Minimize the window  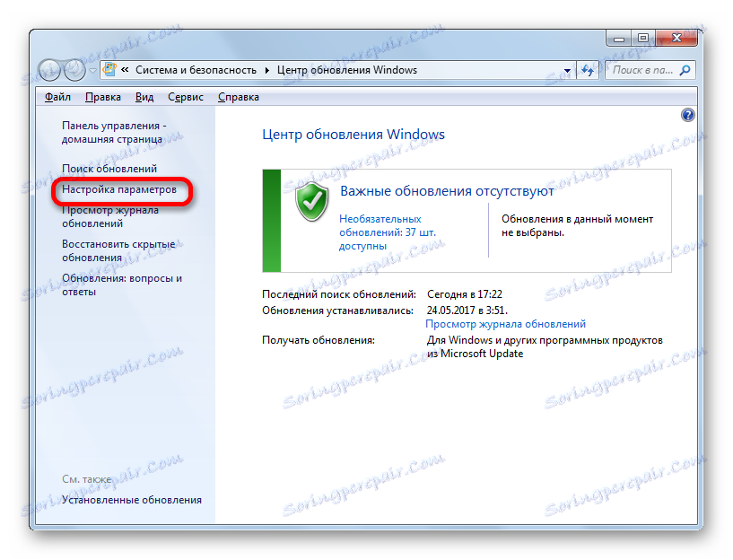coord(619,39)
